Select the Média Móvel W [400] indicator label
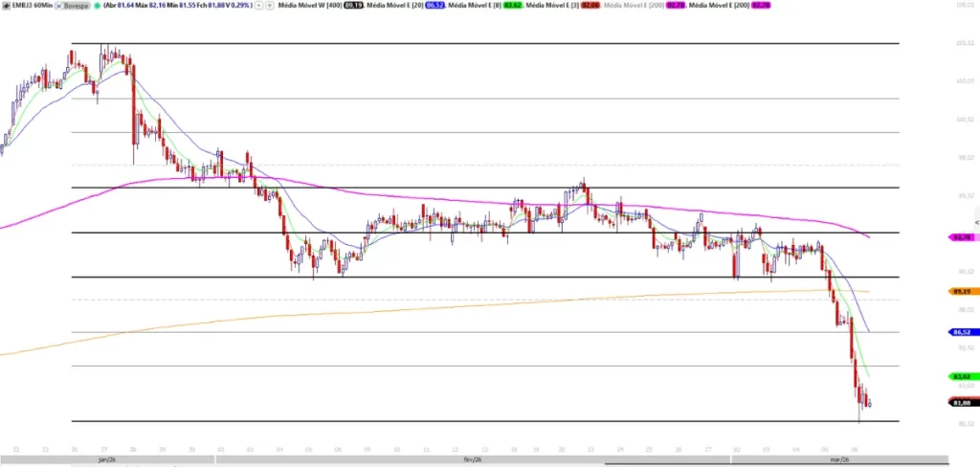Image resolution: width=980 pixels, height=467 pixels. point(309,5)
